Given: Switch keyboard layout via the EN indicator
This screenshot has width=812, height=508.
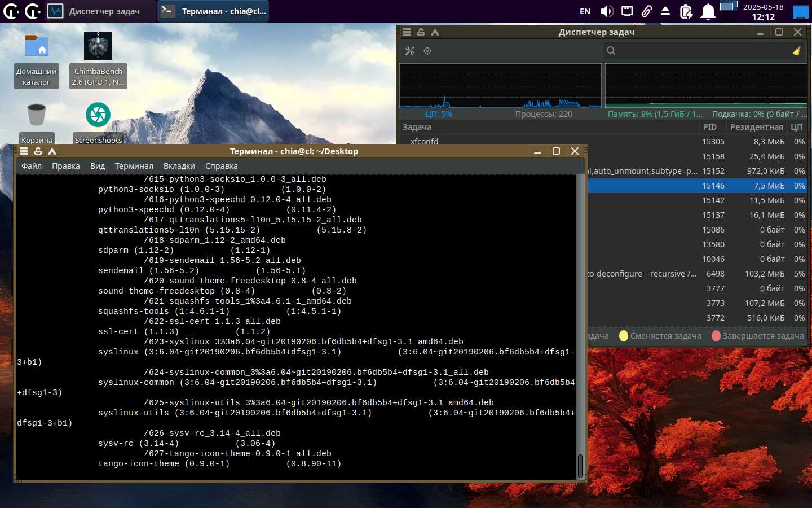Looking at the screenshot, I should (585, 11).
